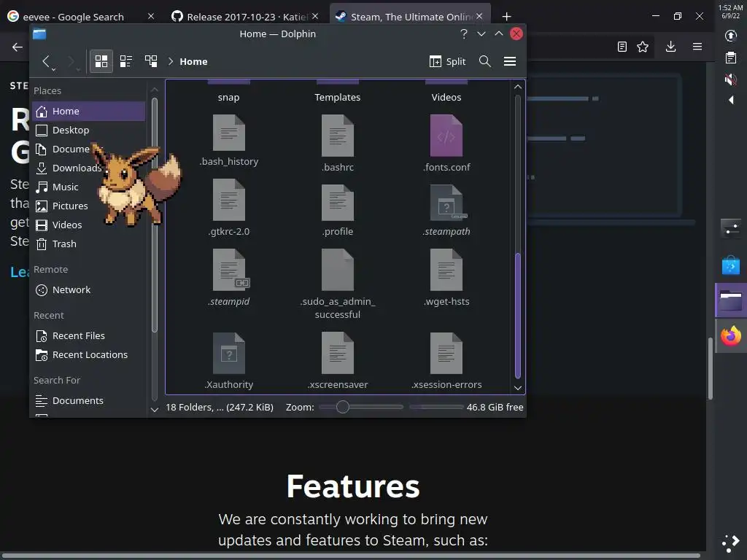The width and height of the screenshot is (747, 560).
Task: Open Dolphin search tool
Action: (485, 61)
